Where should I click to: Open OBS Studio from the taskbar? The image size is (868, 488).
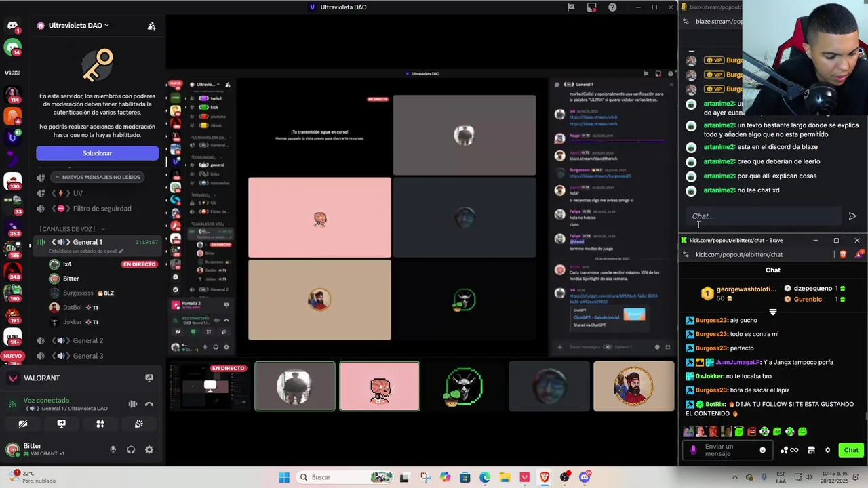click(x=564, y=477)
